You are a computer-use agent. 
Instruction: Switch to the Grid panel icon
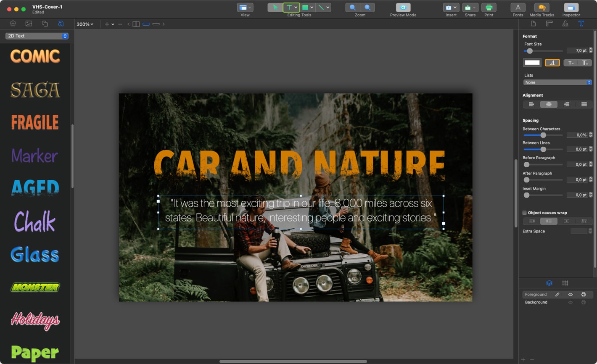pos(565,283)
